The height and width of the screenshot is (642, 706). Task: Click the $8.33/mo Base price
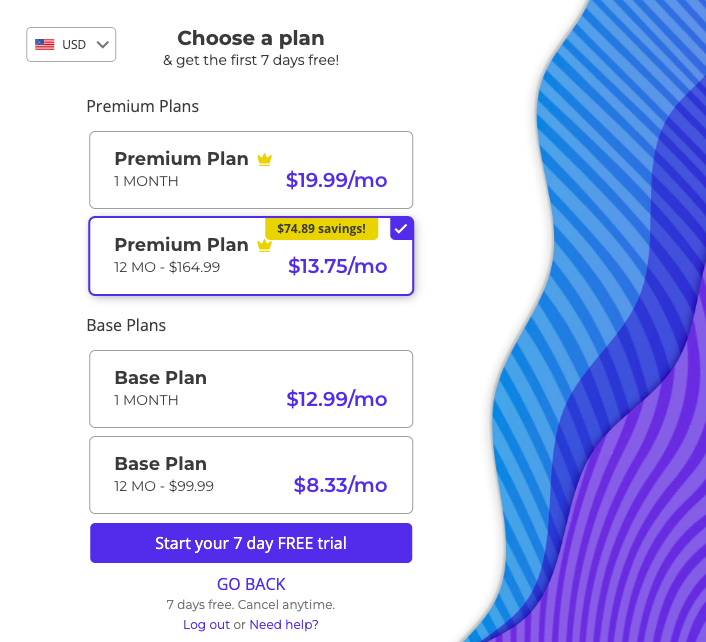click(340, 485)
